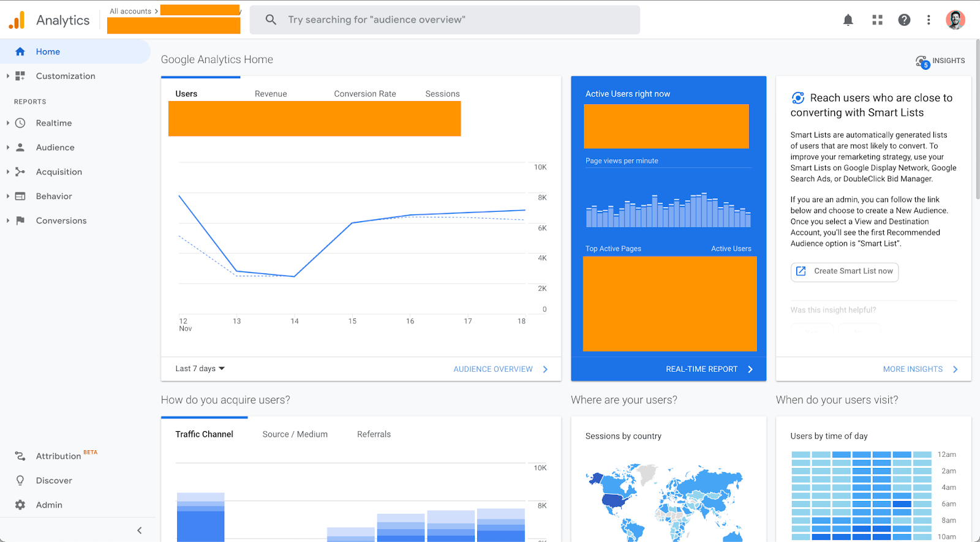Expand the Audience reports section
The width and height of the screenshot is (980, 542).
click(7, 148)
